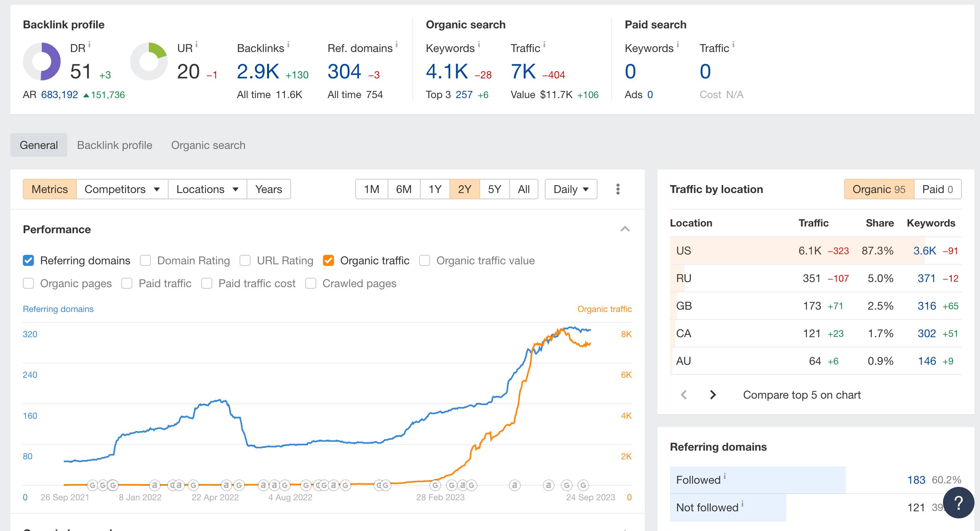Click Compare top 5 on chart

[802, 395]
